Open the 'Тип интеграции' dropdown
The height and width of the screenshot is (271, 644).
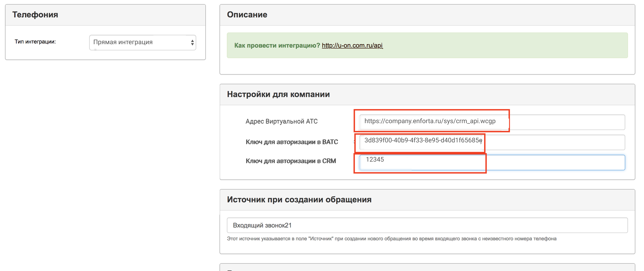pos(142,42)
